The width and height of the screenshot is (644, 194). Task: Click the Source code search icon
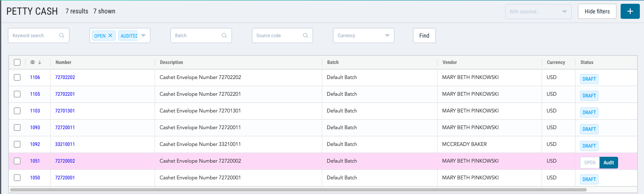click(305, 36)
